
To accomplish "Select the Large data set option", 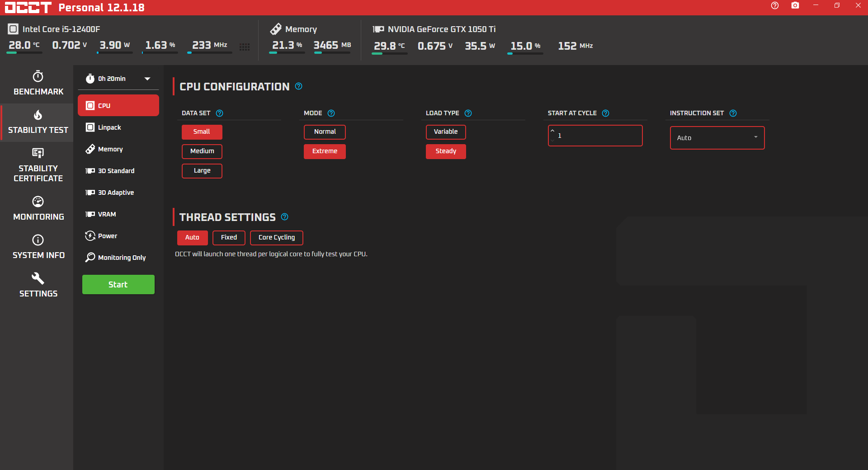I will (x=202, y=171).
